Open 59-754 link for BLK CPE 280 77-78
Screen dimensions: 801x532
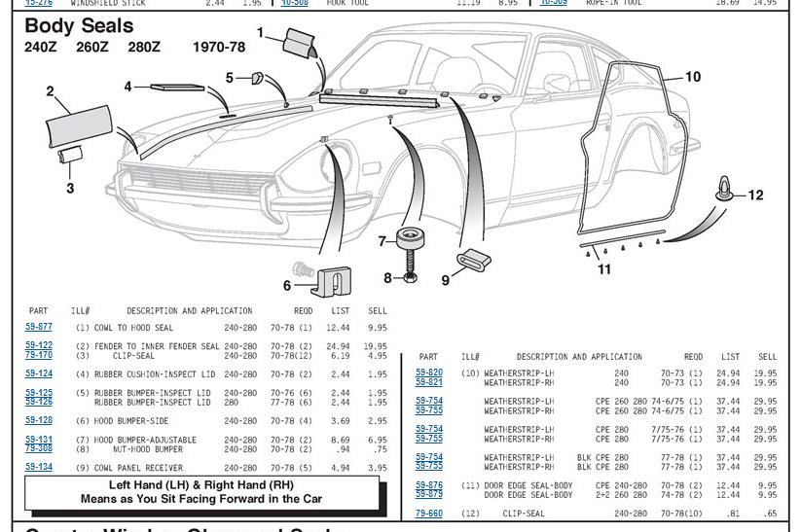[429, 457]
